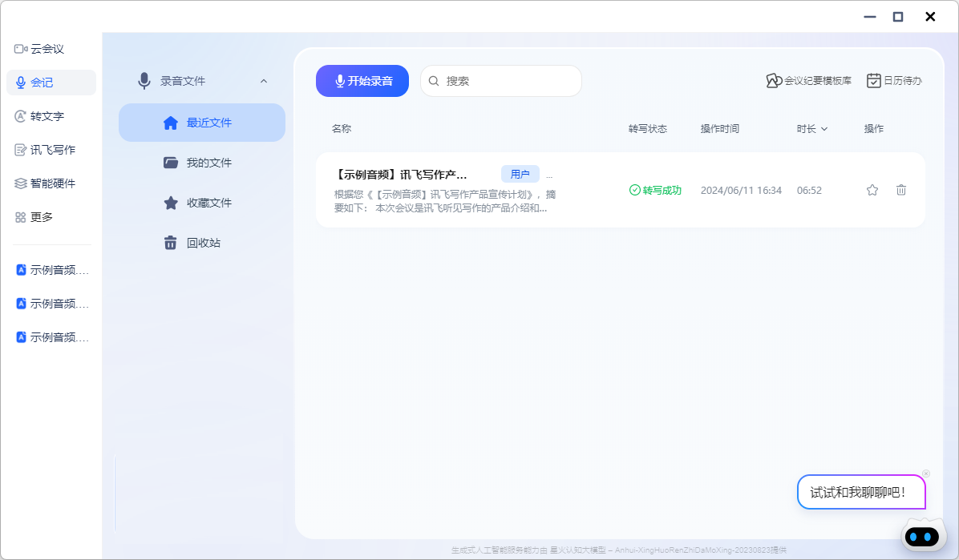
Task: Open first 示例音频 recent document in sidebar
Action: click(53, 270)
